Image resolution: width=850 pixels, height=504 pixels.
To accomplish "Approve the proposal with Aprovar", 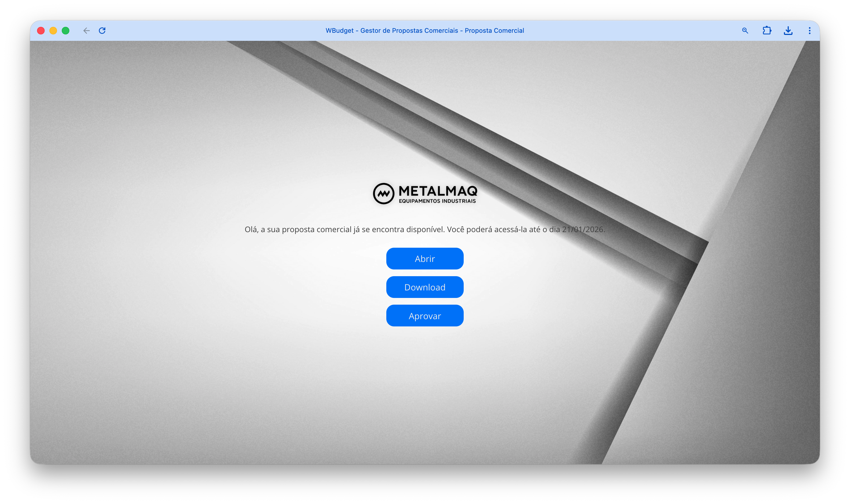I will [x=424, y=315].
